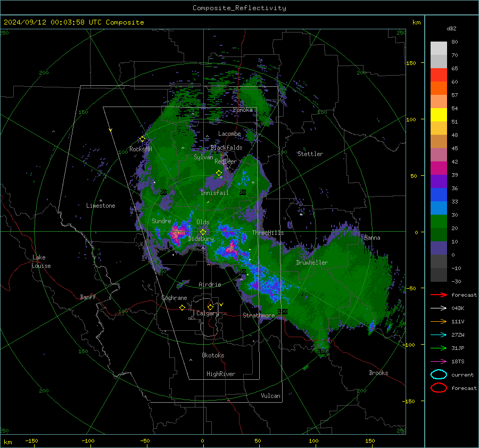Click the yellow diamond marker below Cochrane
Viewport: 479px width, 448px height.
click(182, 308)
